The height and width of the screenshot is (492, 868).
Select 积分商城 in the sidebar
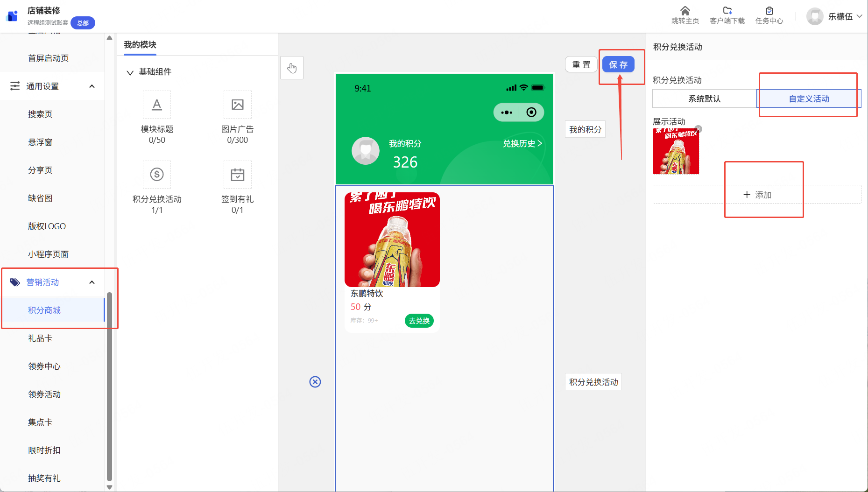tap(52, 310)
